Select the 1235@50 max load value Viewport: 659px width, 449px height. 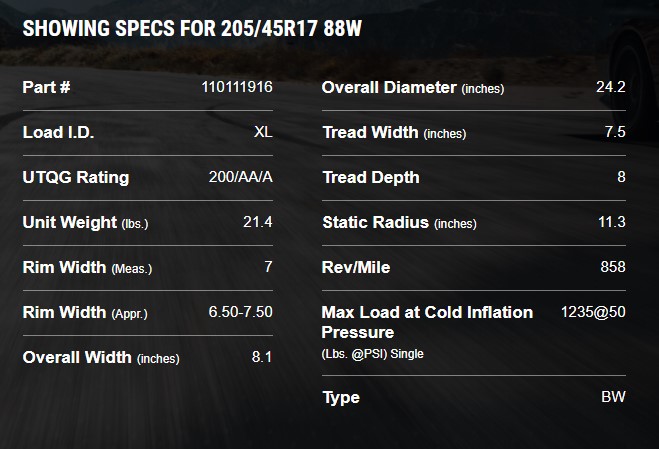tap(593, 312)
